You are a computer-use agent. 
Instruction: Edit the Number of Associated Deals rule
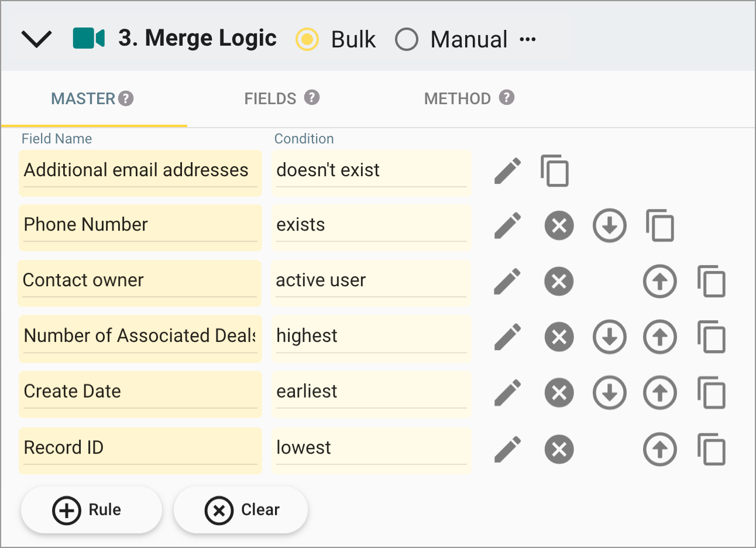click(x=508, y=337)
